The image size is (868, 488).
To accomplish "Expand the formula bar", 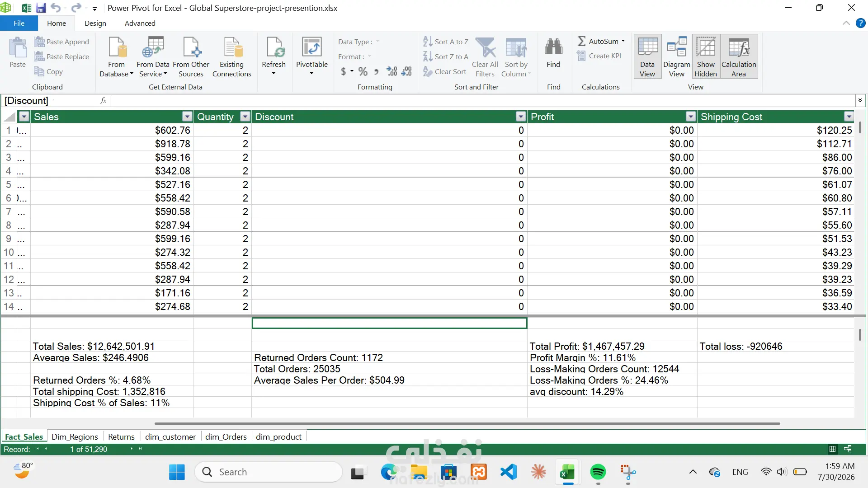I will click(860, 100).
